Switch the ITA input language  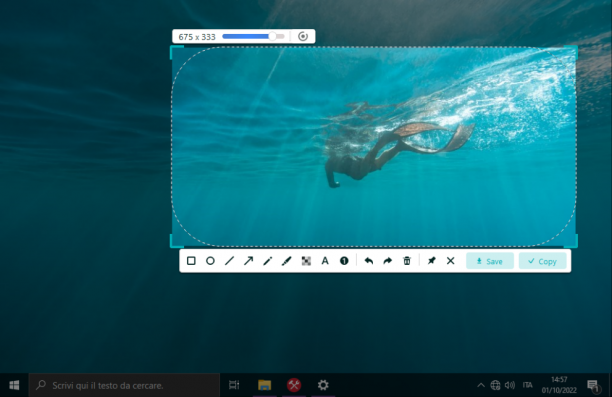pyautogui.click(x=528, y=385)
